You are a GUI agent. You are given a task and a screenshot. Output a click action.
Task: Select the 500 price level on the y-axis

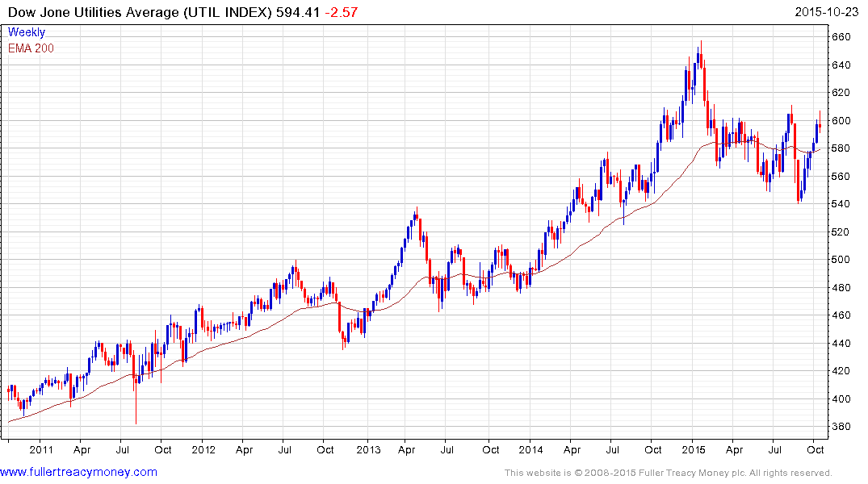(x=842, y=260)
